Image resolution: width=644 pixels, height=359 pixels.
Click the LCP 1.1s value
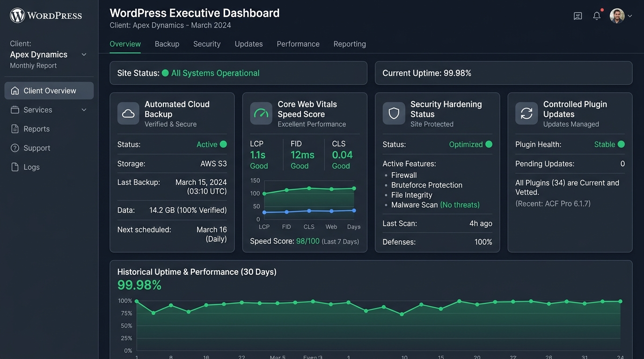258,155
